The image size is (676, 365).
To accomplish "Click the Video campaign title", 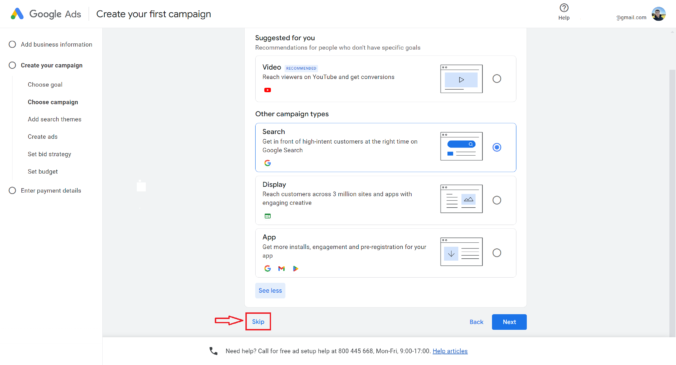I will point(272,67).
